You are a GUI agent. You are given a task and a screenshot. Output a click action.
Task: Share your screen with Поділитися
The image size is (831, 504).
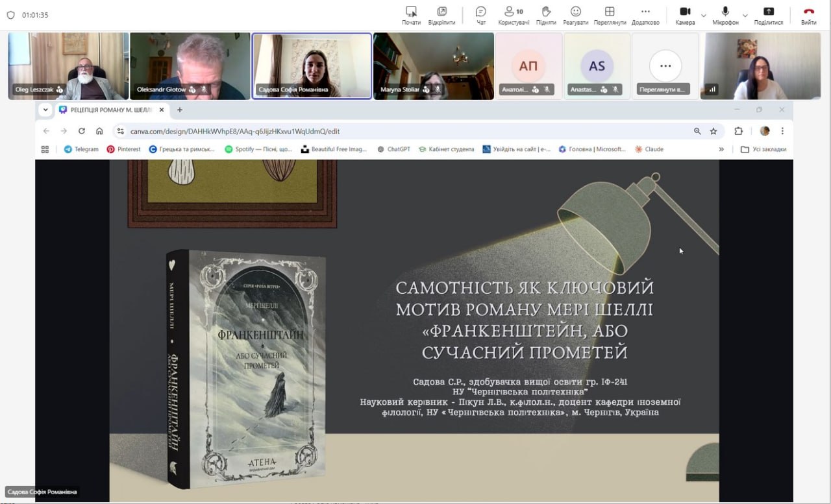(769, 16)
